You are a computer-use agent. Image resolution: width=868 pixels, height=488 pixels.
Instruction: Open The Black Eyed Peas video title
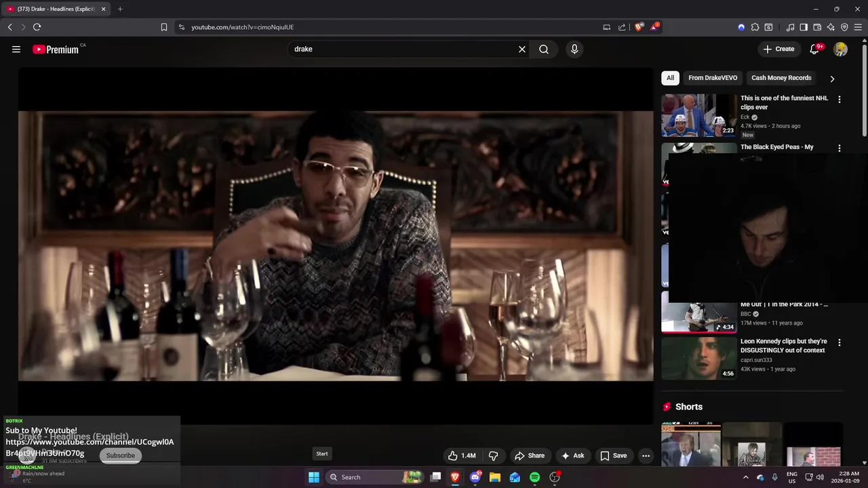tap(777, 147)
